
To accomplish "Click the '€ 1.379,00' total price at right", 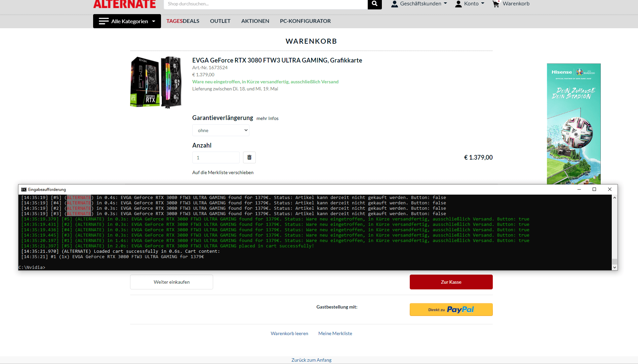I will pyautogui.click(x=478, y=157).
